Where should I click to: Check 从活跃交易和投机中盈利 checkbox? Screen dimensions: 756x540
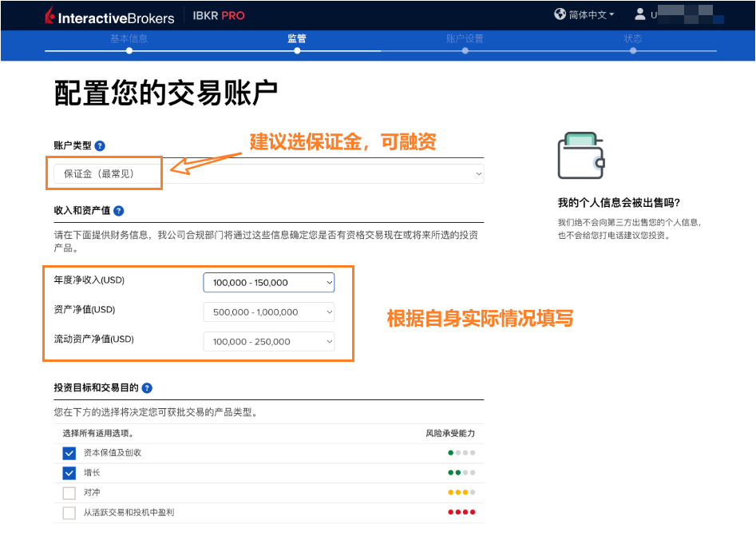click(x=69, y=513)
